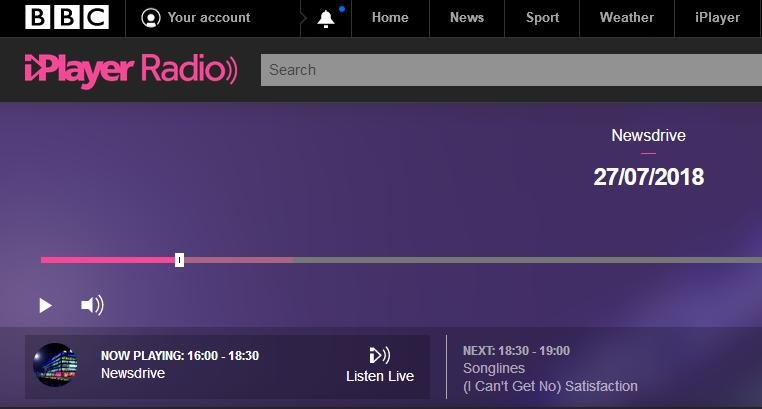The height and width of the screenshot is (409, 762).
Task: Focus the Search field
Action: (511, 70)
